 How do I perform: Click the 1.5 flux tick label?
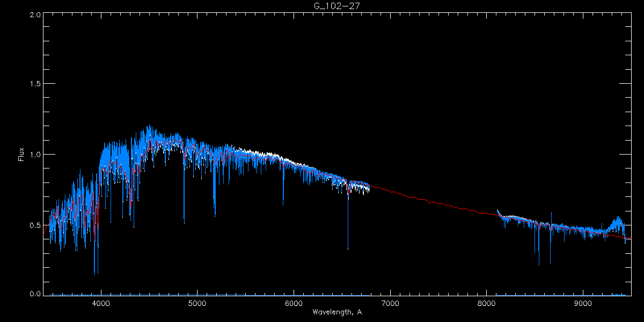(x=35, y=84)
